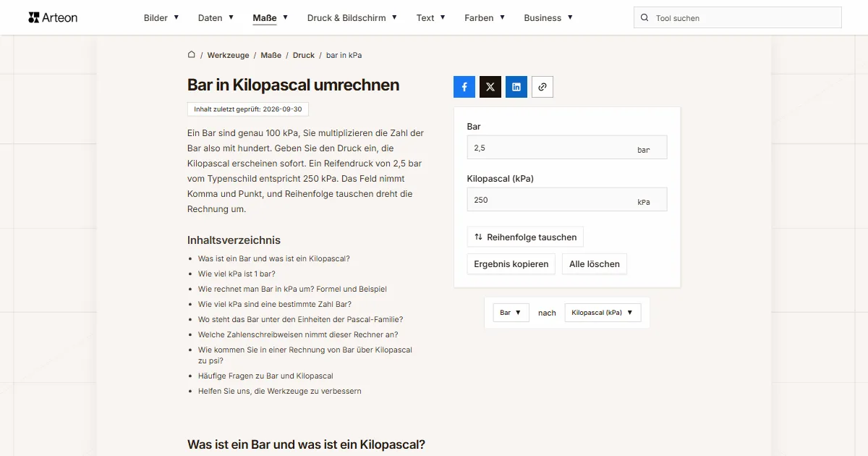Share the page on X
Viewport: 868px width, 456px height.
tap(490, 87)
